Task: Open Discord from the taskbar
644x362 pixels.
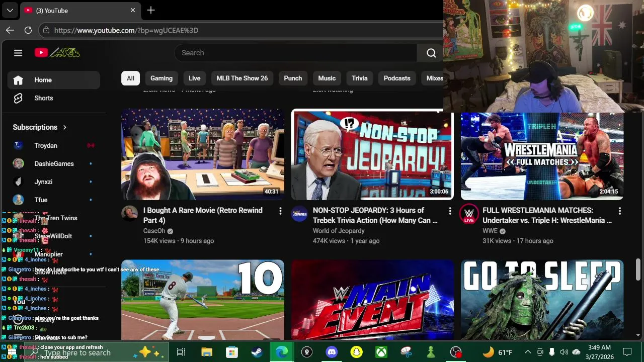Action: (332, 352)
